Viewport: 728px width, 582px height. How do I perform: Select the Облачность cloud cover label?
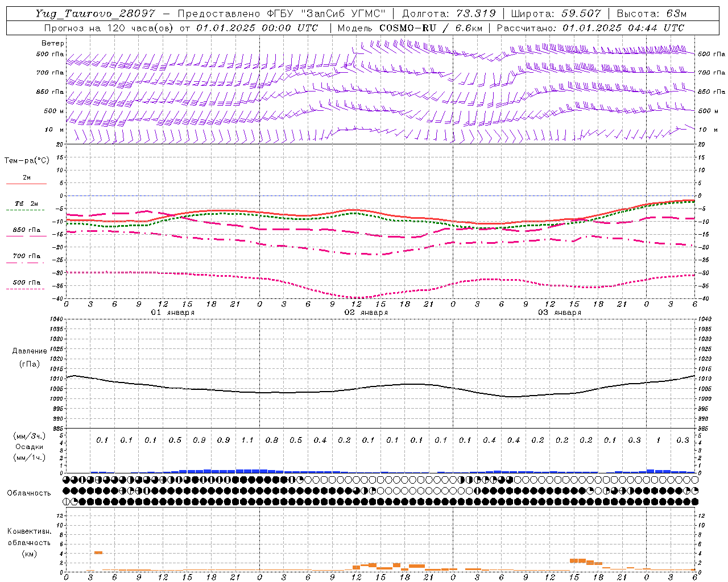[29, 493]
